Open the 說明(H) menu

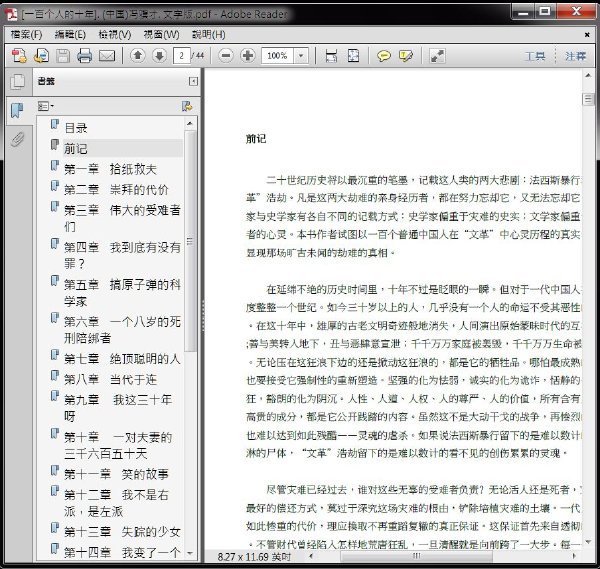pyautogui.click(x=209, y=34)
